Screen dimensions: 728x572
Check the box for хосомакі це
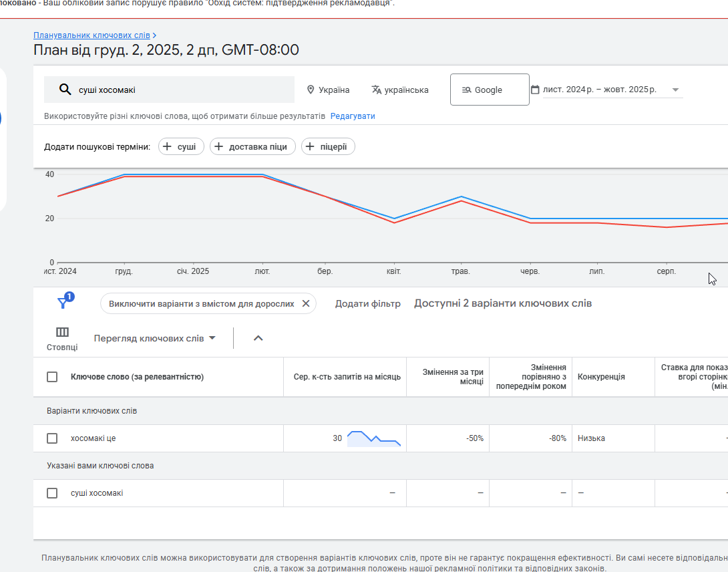point(52,438)
